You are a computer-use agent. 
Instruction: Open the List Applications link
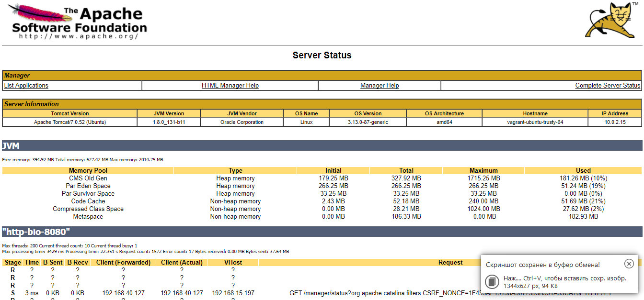click(x=26, y=86)
